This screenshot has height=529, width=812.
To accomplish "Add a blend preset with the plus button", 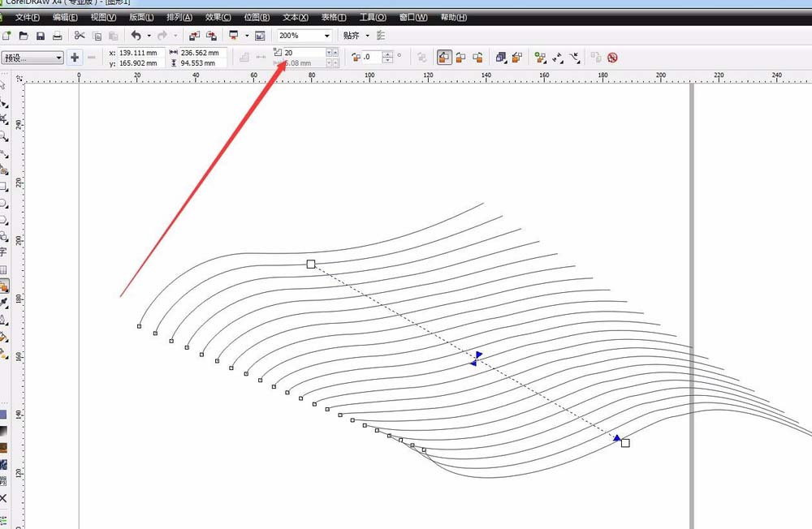I will tap(75, 58).
